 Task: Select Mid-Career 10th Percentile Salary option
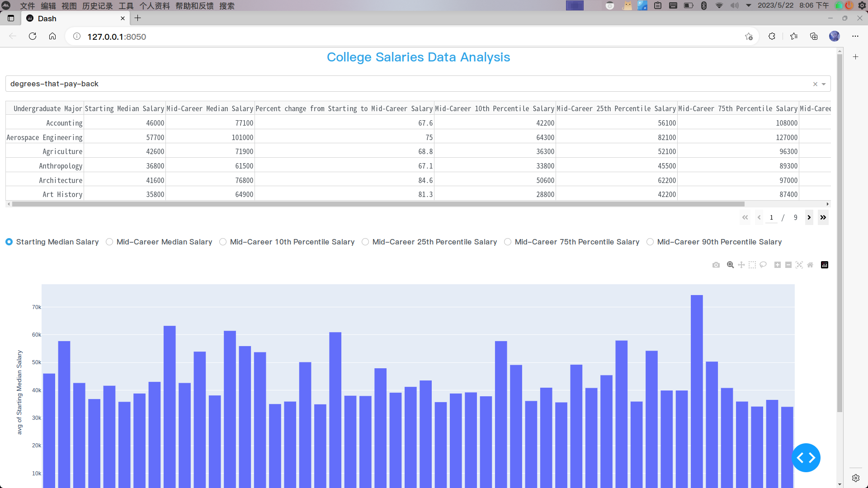pyautogui.click(x=223, y=242)
